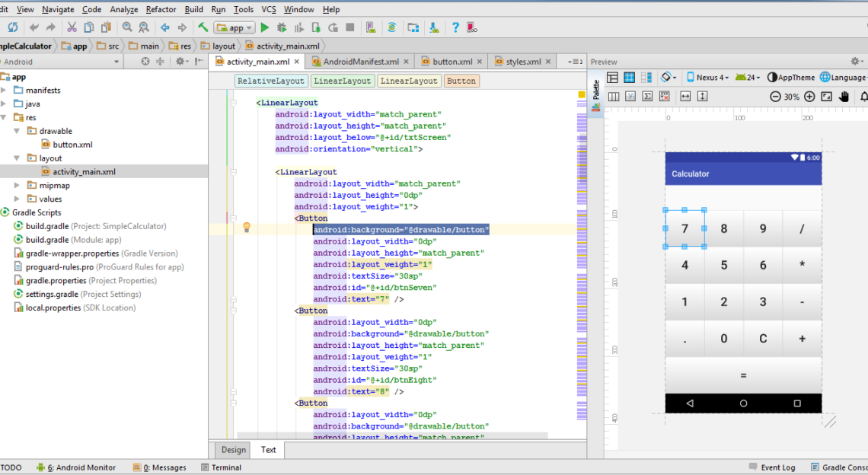The image size is (868, 475).
Task: Expand the mipmap folder in project tree
Action: point(18,185)
